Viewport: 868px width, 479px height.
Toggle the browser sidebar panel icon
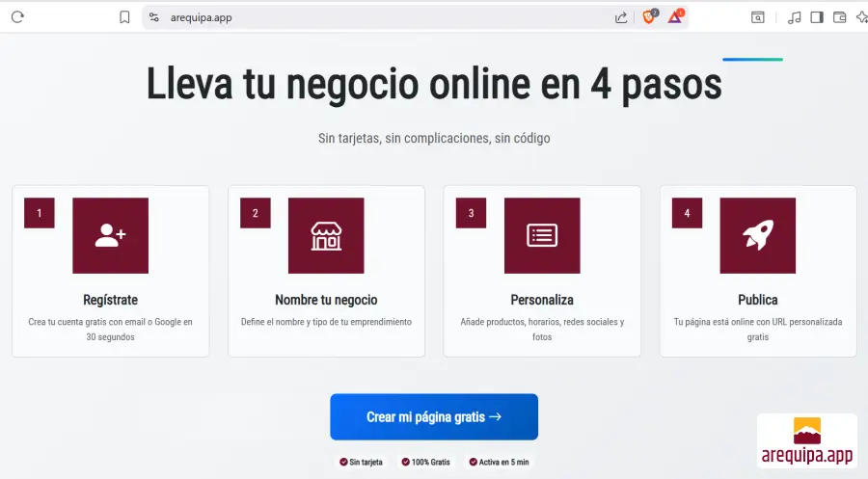tap(817, 17)
